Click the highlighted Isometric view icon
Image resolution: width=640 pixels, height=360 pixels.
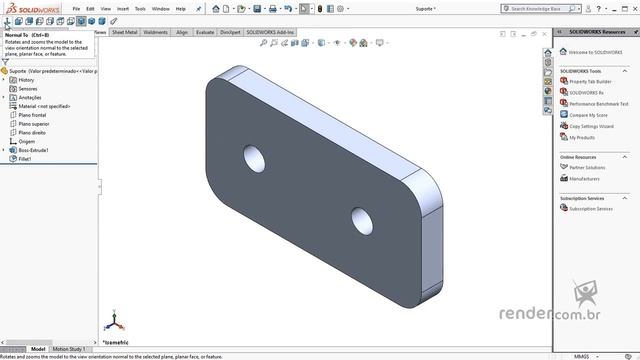pos(81,21)
